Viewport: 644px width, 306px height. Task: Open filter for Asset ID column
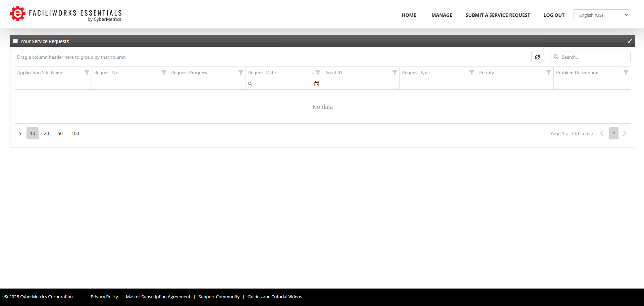point(395,73)
